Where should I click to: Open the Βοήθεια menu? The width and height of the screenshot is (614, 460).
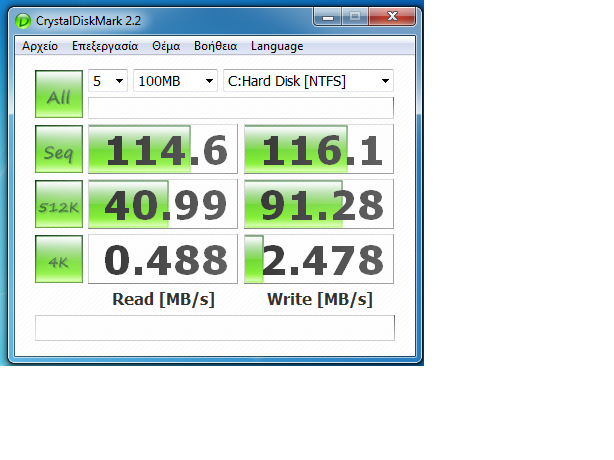[x=215, y=46]
